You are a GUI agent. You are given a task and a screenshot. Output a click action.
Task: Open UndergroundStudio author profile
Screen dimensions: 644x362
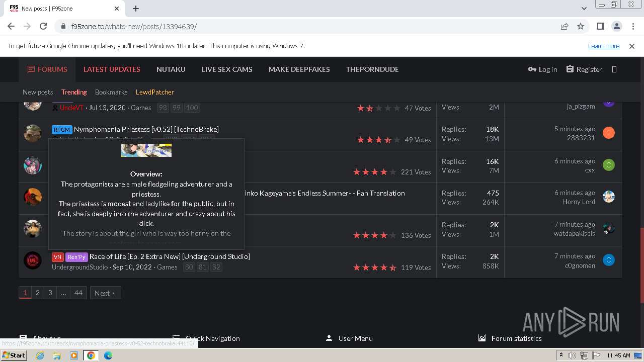tap(79, 267)
